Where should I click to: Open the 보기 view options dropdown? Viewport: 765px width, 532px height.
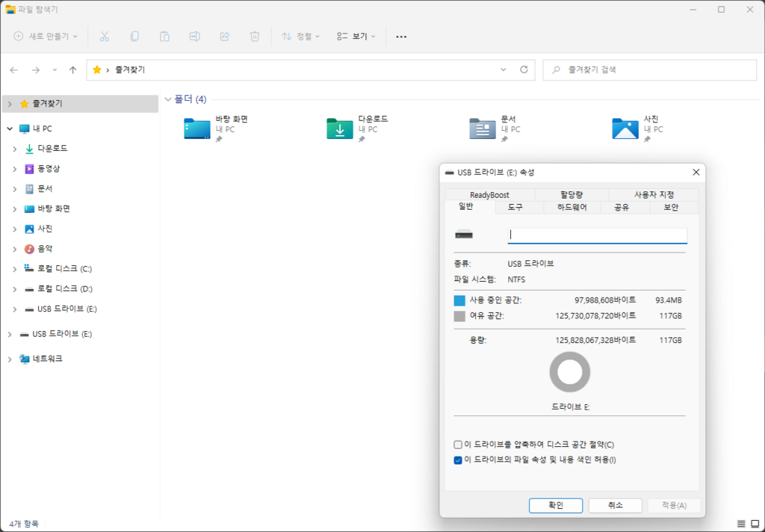[x=355, y=36]
